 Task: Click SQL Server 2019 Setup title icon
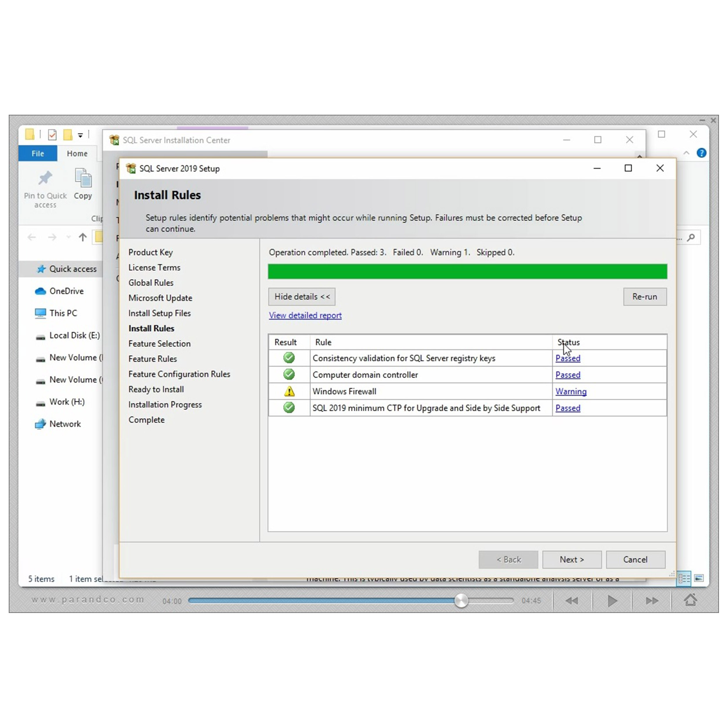[131, 168]
